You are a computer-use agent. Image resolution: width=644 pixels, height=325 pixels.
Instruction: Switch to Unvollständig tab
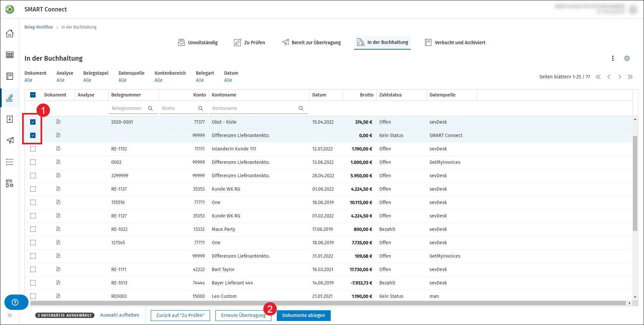[x=198, y=43]
